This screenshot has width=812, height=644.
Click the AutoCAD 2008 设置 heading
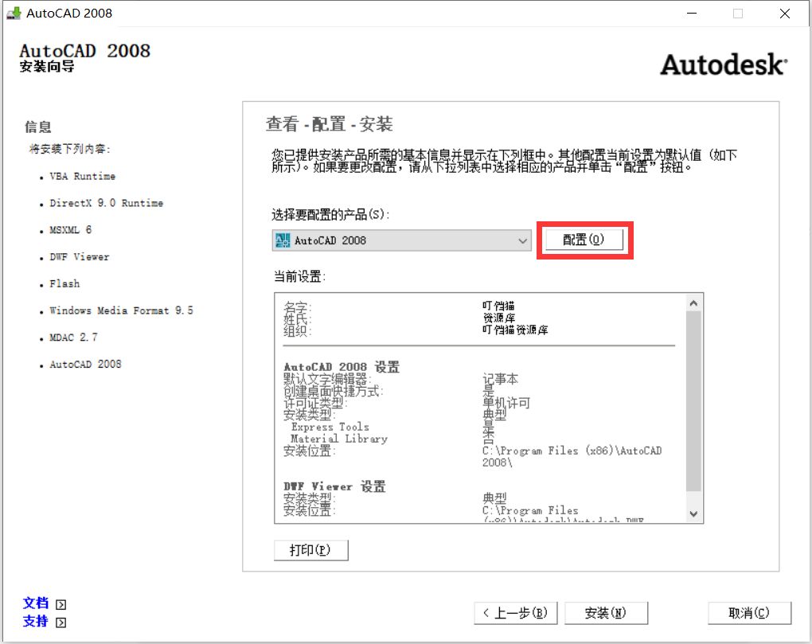click(342, 367)
